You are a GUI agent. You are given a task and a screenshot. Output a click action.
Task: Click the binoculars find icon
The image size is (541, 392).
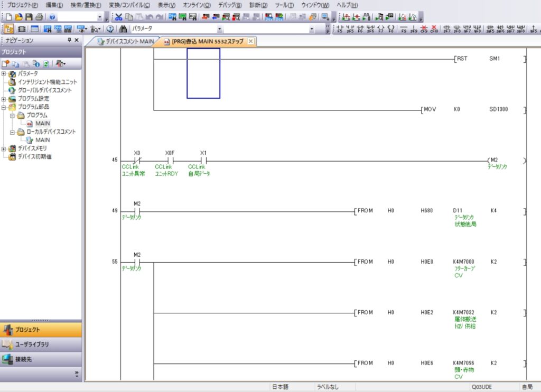click(x=124, y=29)
